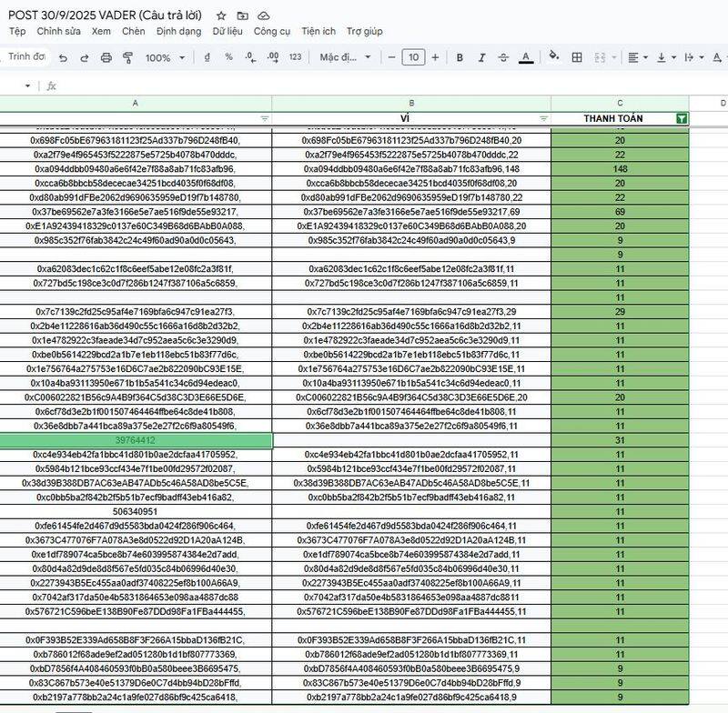Select the paint format tool

(x=128, y=57)
